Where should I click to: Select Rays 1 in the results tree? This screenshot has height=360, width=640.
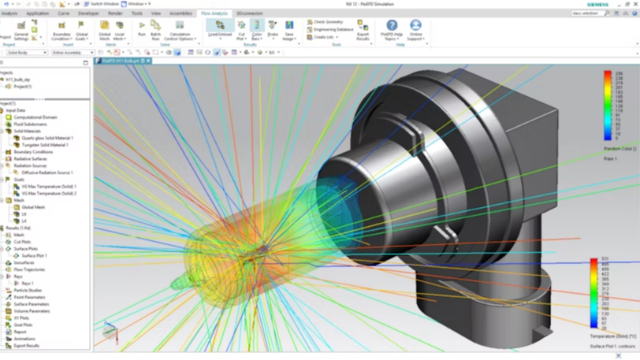(x=27, y=283)
